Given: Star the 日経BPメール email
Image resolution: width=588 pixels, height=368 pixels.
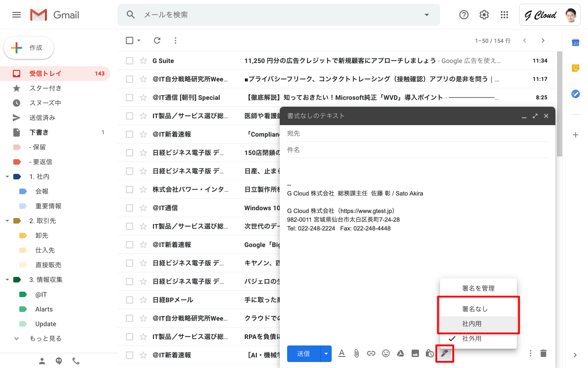Looking at the screenshot, I should coord(143,300).
